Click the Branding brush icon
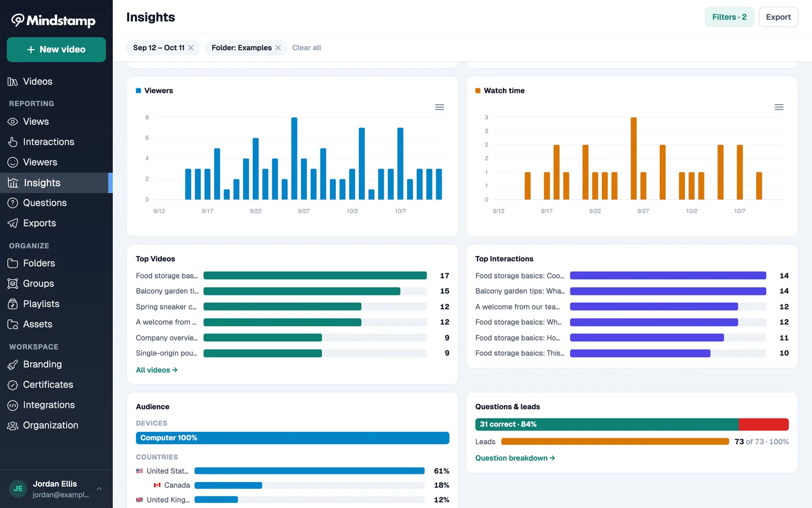Image resolution: width=812 pixels, height=508 pixels. 13,365
